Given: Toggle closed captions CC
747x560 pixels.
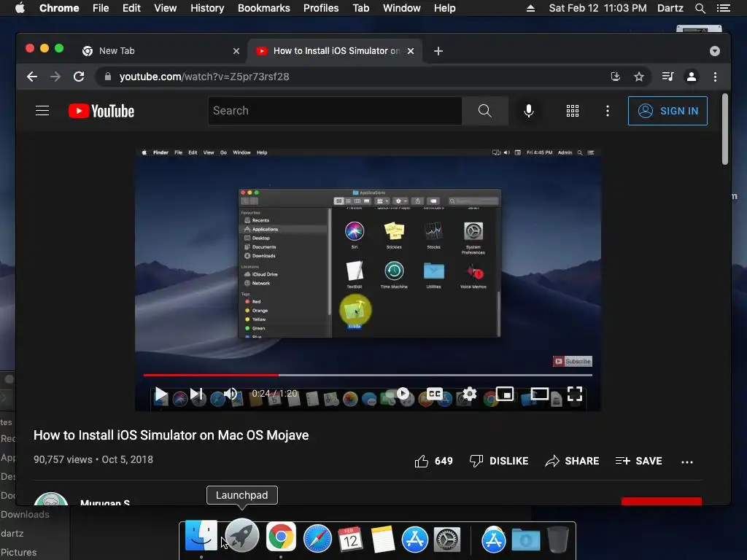Looking at the screenshot, I should pos(435,394).
